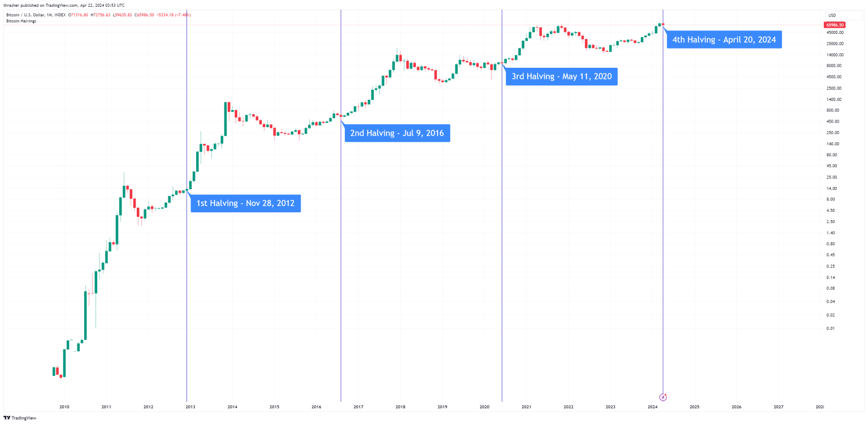
Task: Select the 4th Halving - April 20, 2024 callout
Action: pyautogui.click(x=724, y=40)
